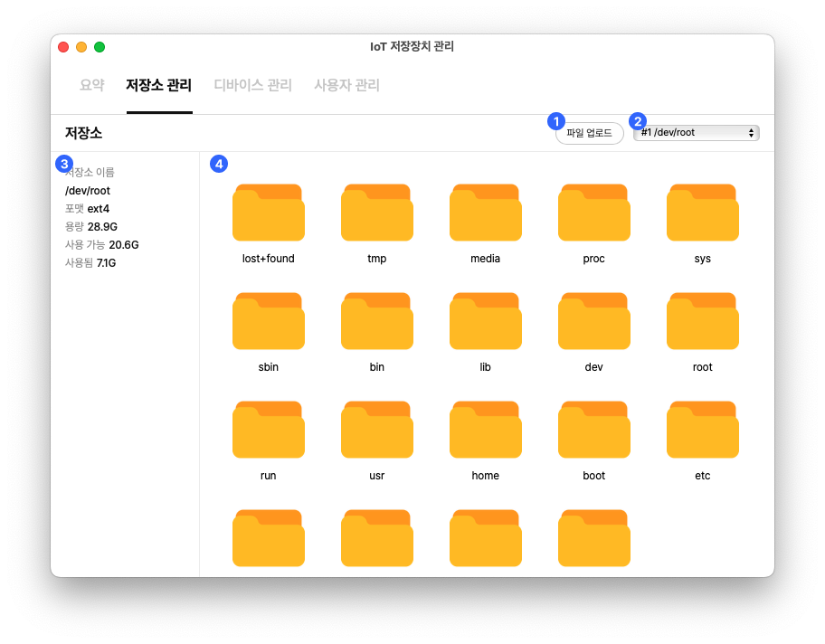Click the /dev/root name in the storage info sidebar

click(88, 191)
